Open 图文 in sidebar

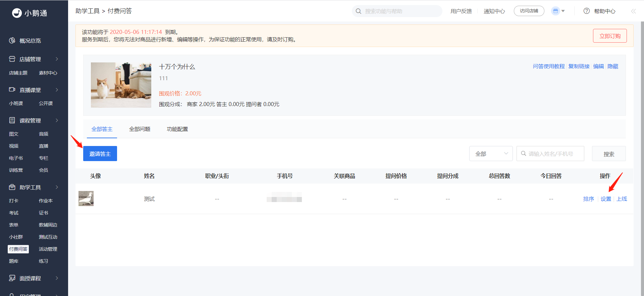[x=13, y=134]
